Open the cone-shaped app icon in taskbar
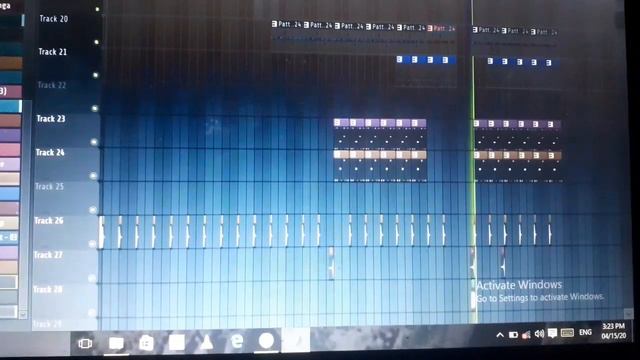This screenshot has width=640, height=360. pyautogui.click(x=207, y=342)
